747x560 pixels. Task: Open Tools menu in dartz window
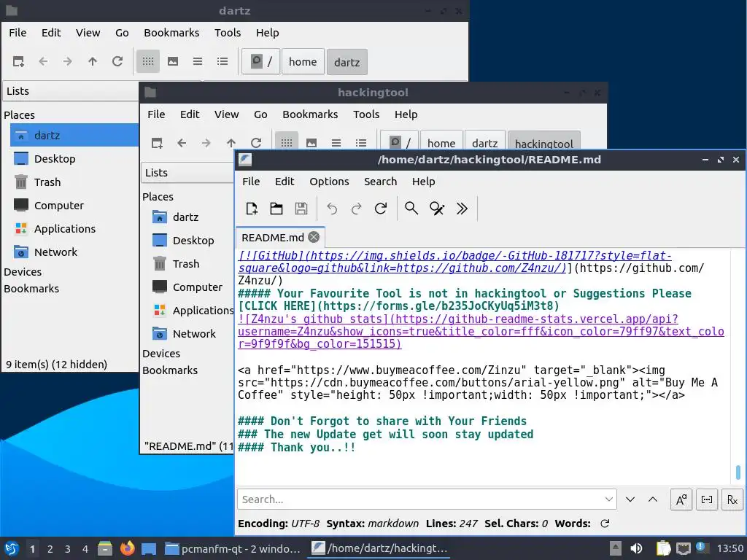click(x=228, y=33)
